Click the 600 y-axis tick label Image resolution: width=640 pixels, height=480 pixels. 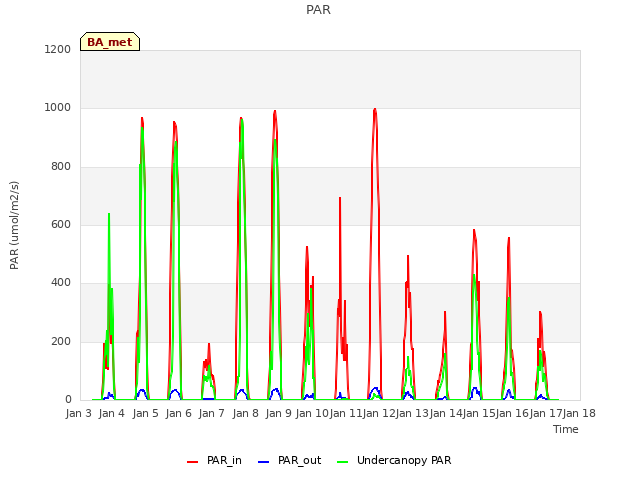pyautogui.click(x=61, y=224)
